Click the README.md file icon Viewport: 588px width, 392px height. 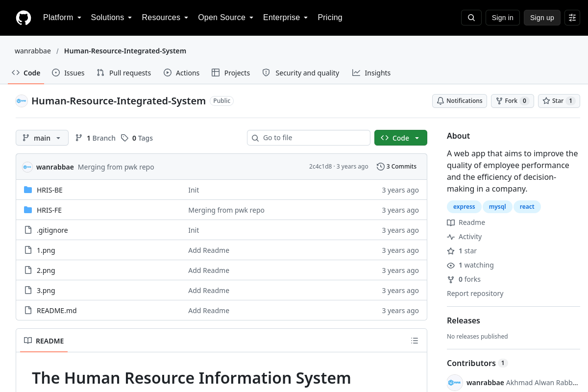click(x=28, y=311)
